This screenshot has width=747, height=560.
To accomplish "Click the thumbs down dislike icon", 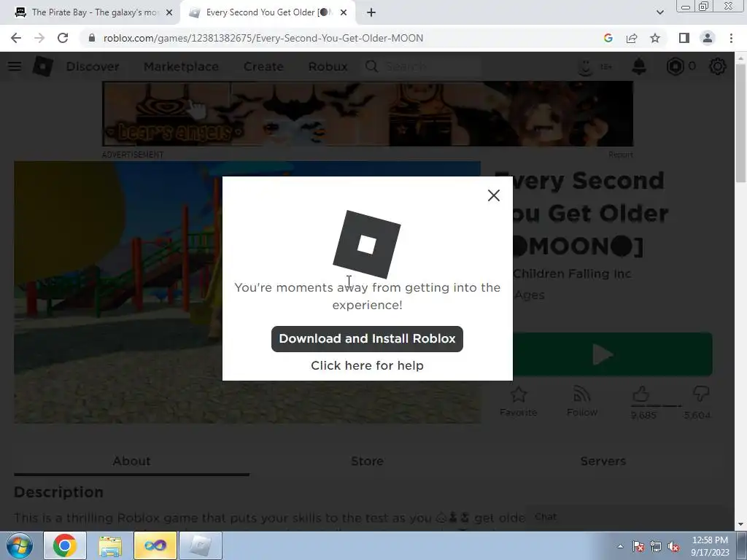I will (701, 394).
